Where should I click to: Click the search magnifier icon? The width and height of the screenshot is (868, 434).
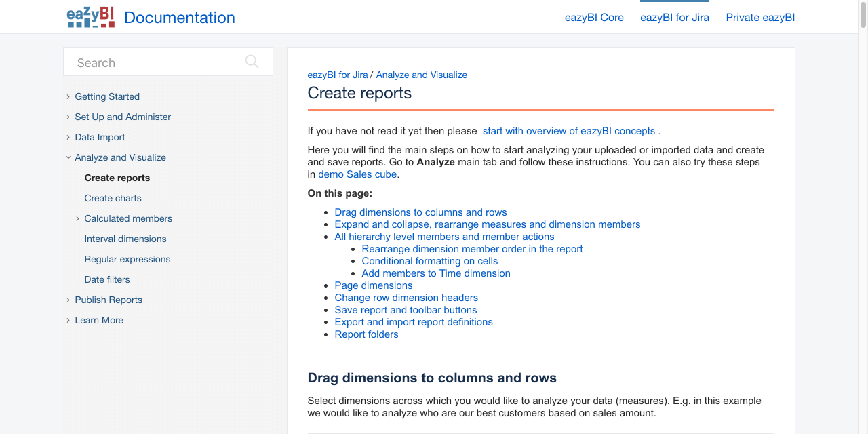252,62
